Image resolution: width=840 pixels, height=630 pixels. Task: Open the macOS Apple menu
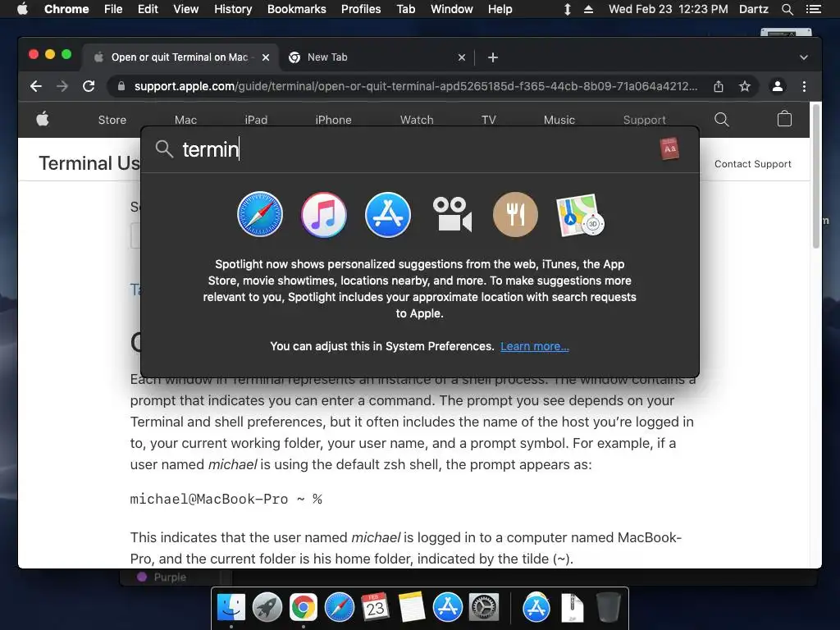click(22, 9)
